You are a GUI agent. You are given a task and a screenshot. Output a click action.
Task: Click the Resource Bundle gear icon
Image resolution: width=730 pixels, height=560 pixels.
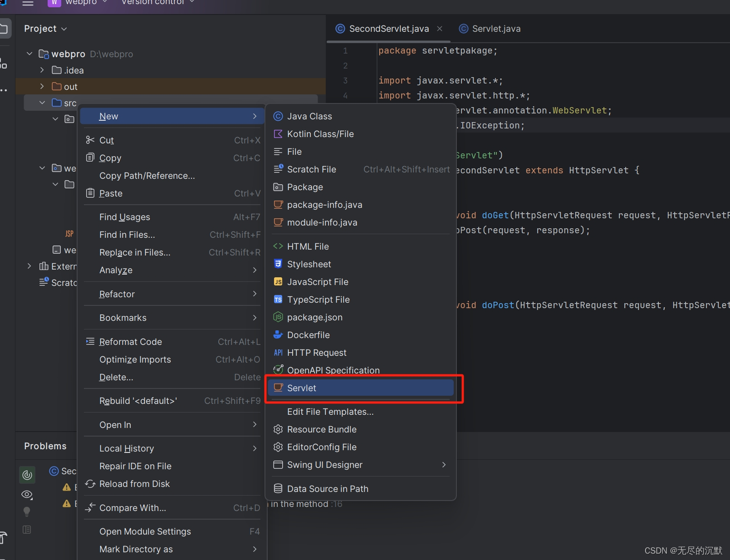(278, 429)
